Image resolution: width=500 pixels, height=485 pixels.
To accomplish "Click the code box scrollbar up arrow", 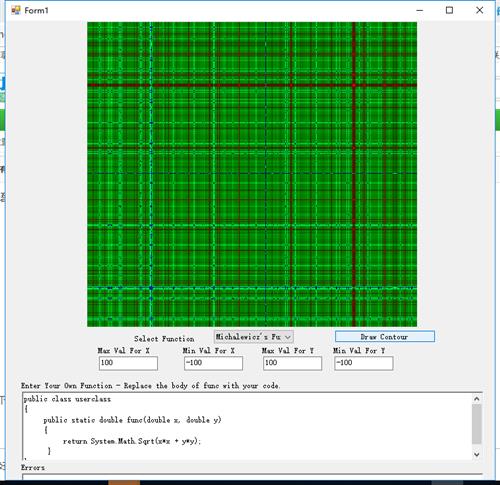I will [x=477, y=399].
